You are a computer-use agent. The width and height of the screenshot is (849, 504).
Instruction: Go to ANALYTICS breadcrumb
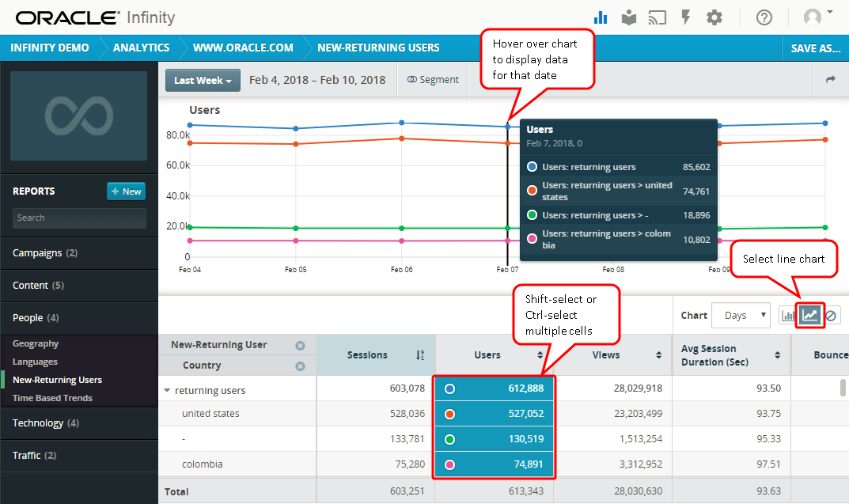tap(141, 47)
